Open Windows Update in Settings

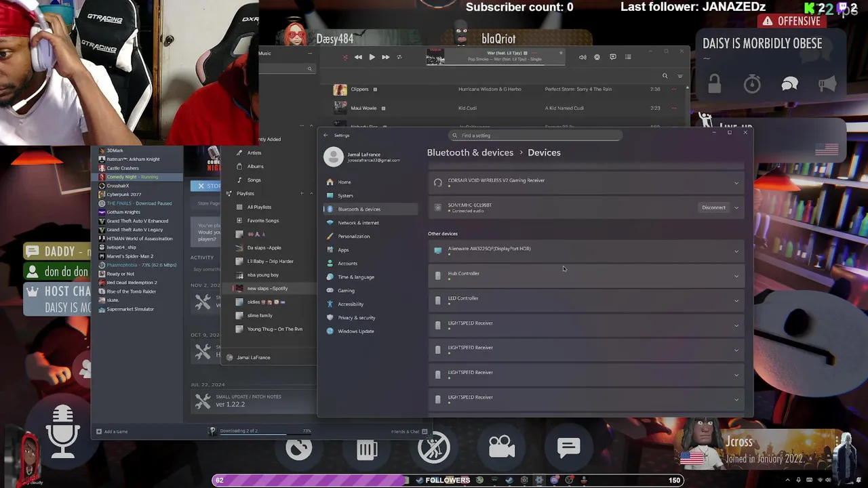click(x=372, y=331)
